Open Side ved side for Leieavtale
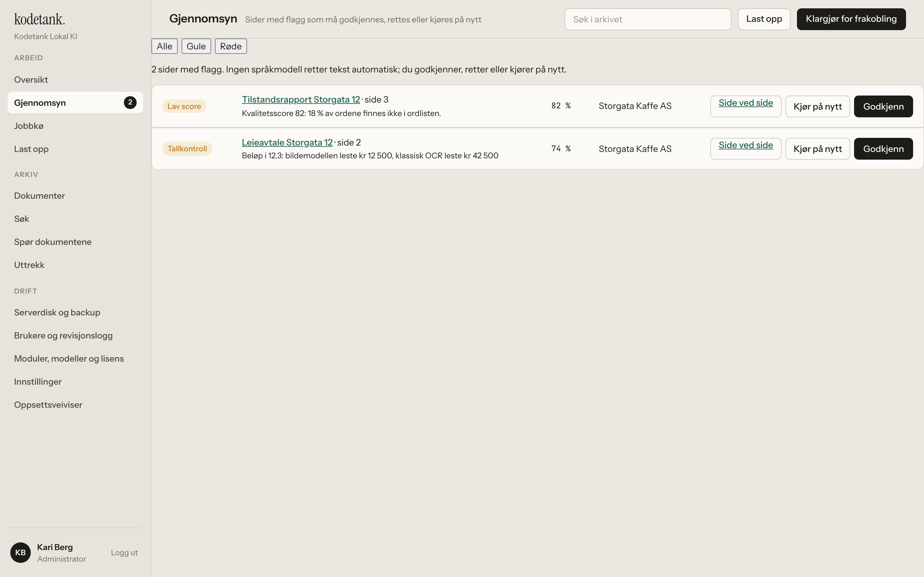Image resolution: width=924 pixels, height=577 pixels. (x=746, y=149)
